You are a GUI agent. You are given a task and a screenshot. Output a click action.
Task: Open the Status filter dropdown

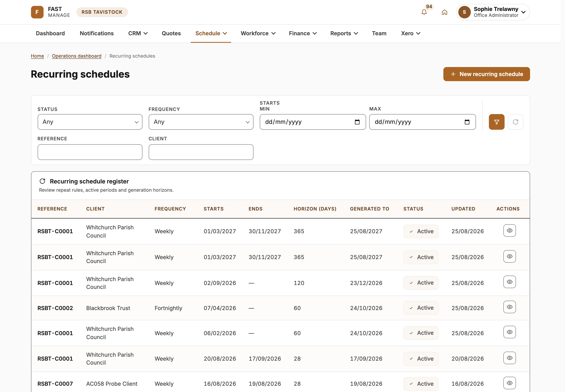[x=90, y=122]
